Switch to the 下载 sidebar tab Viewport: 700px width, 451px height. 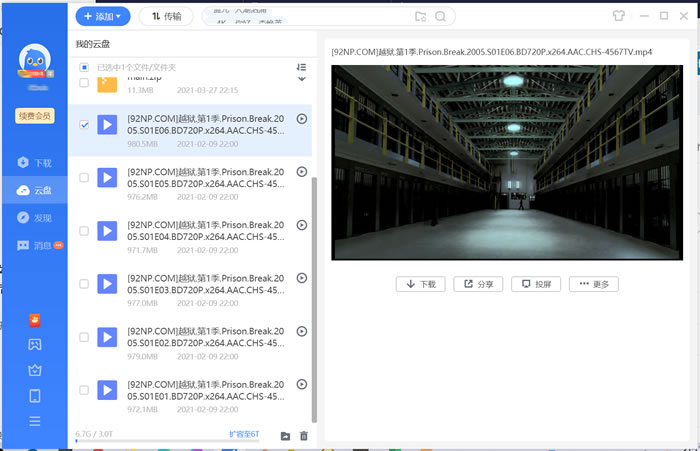pyautogui.click(x=35, y=163)
